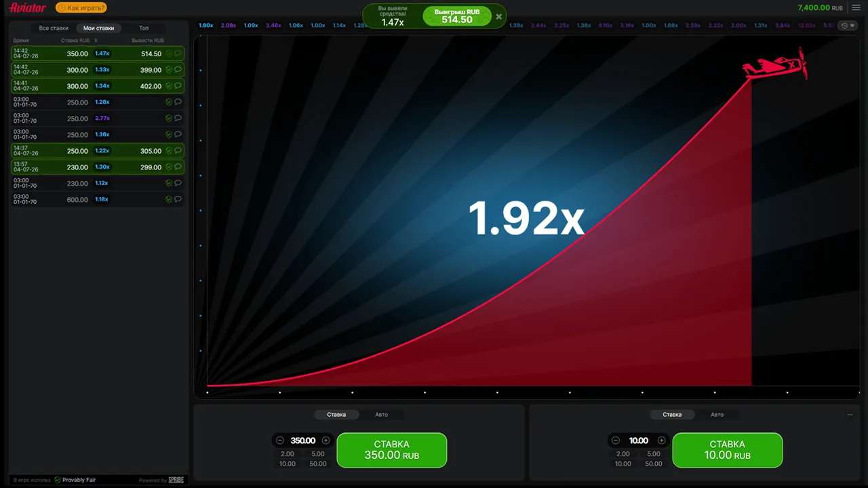868x488 pixels.
Task: Click shield icon in the 600.00 bet row
Action: pos(169,199)
